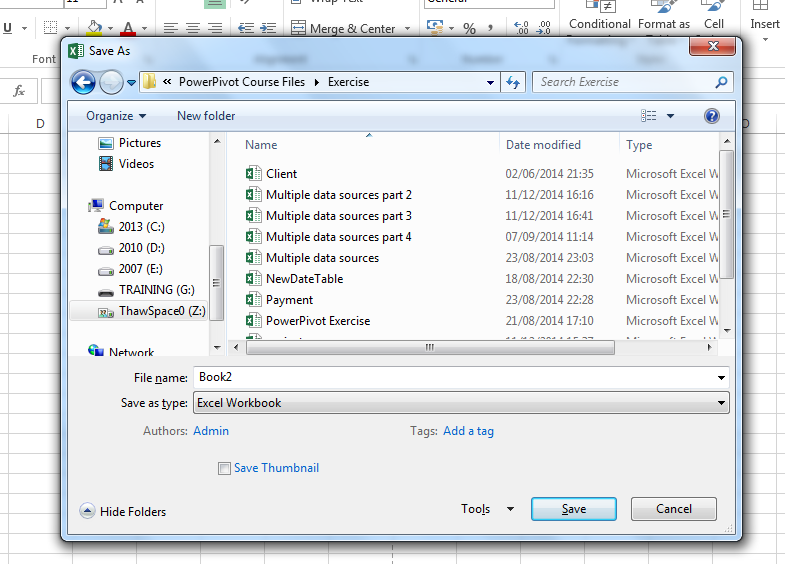Click the Admin author link

click(211, 431)
